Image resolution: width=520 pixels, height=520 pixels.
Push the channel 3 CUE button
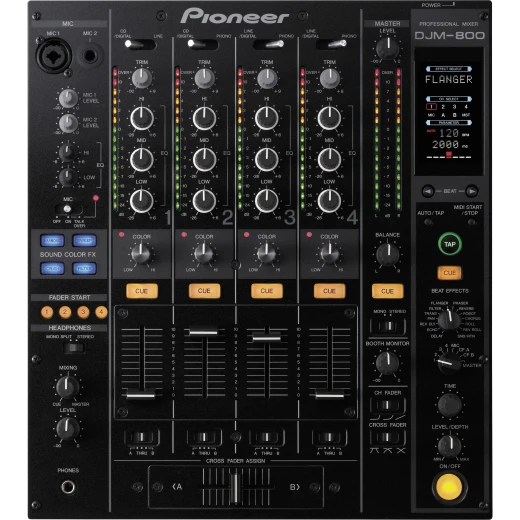(x=267, y=291)
